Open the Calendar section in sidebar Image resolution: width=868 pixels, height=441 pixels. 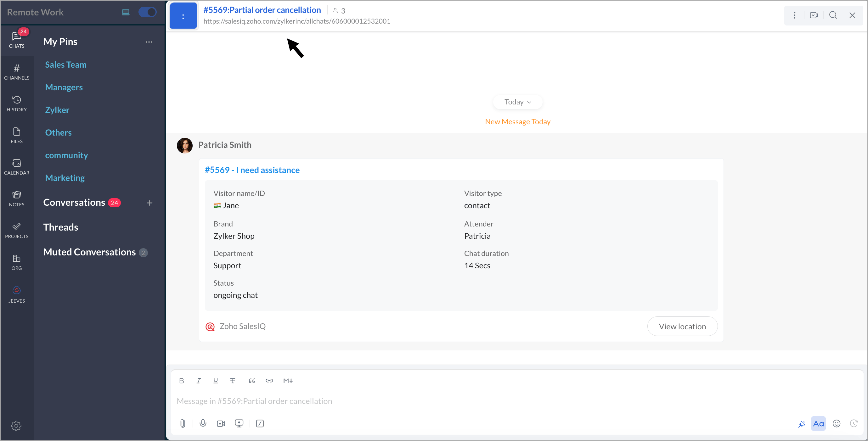tap(16, 167)
